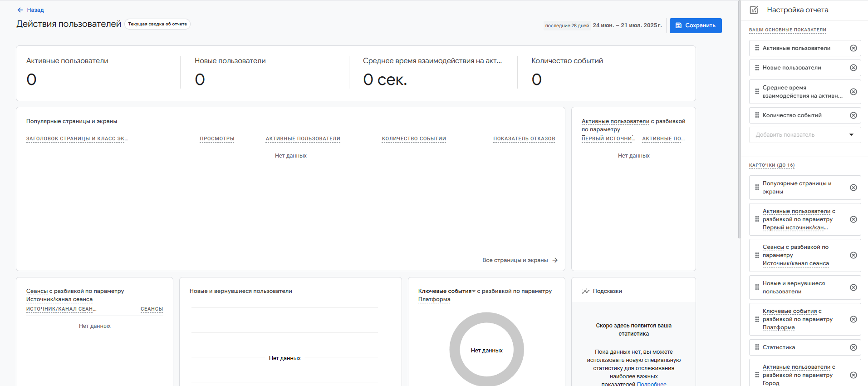This screenshot has height=386, width=868.
Task: Select the Среднее время взаимодействия scorecard
Action: click(x=433, y=73)
